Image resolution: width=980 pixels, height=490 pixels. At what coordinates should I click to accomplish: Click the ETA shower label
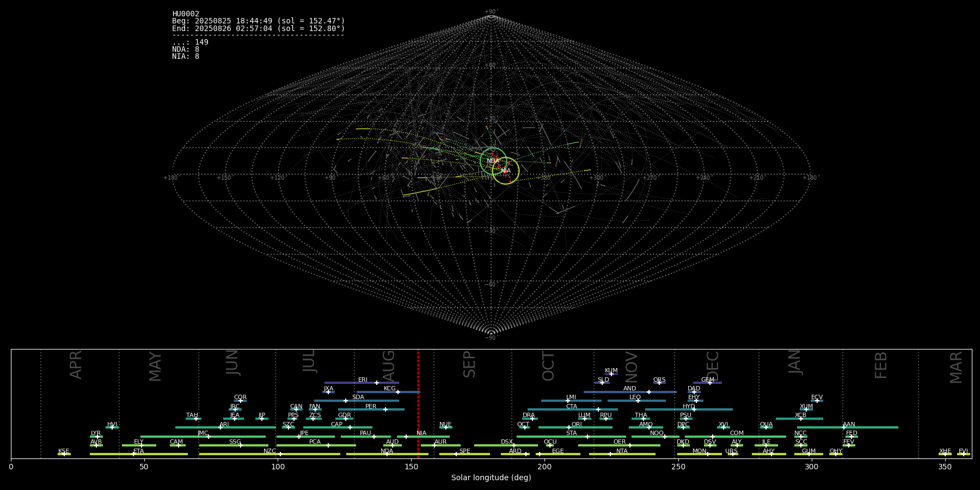[x=139, y=451]
